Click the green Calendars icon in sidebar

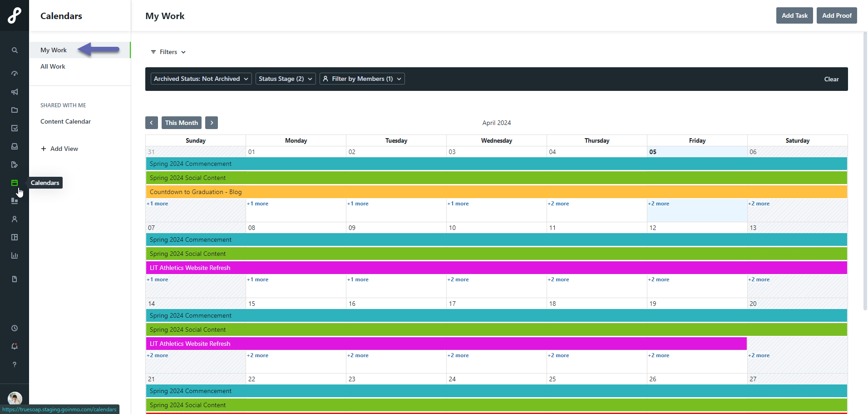tap(15, 183)
